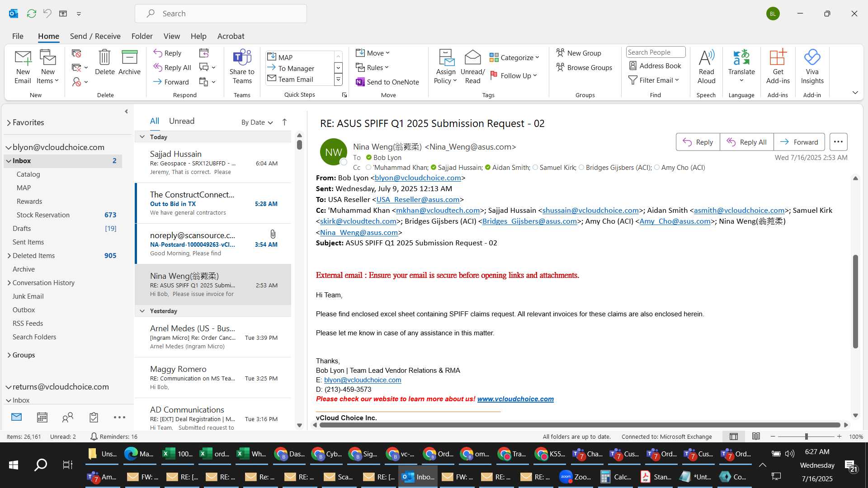Open Send / Receive tab

click(x=95, y=36)
